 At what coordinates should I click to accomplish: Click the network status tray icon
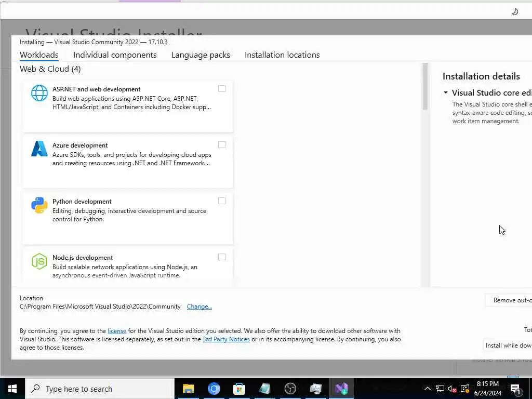440,389
